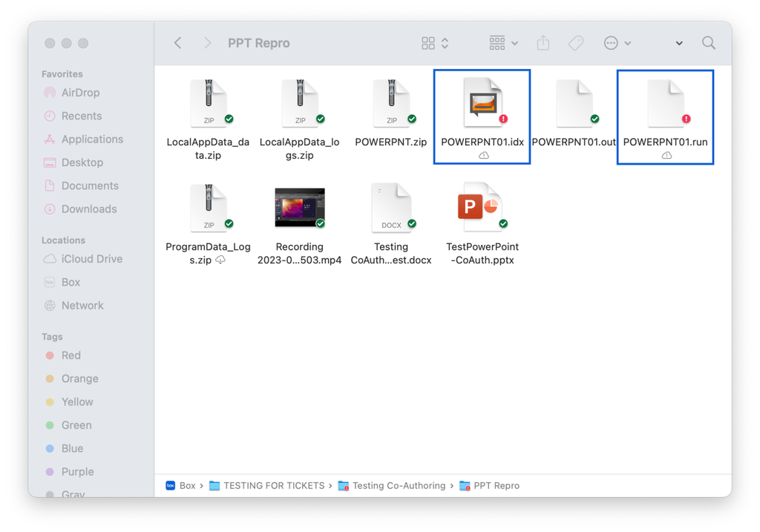Click the Share toolbar icon
Screen dimensions: 760x532
point(543,43)
